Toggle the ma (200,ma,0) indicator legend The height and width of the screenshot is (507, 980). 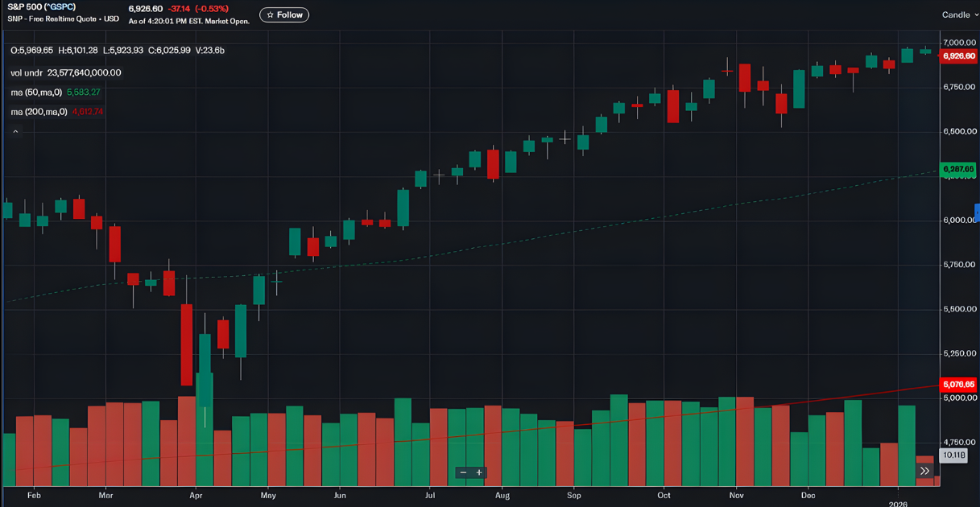coord(38,112)
